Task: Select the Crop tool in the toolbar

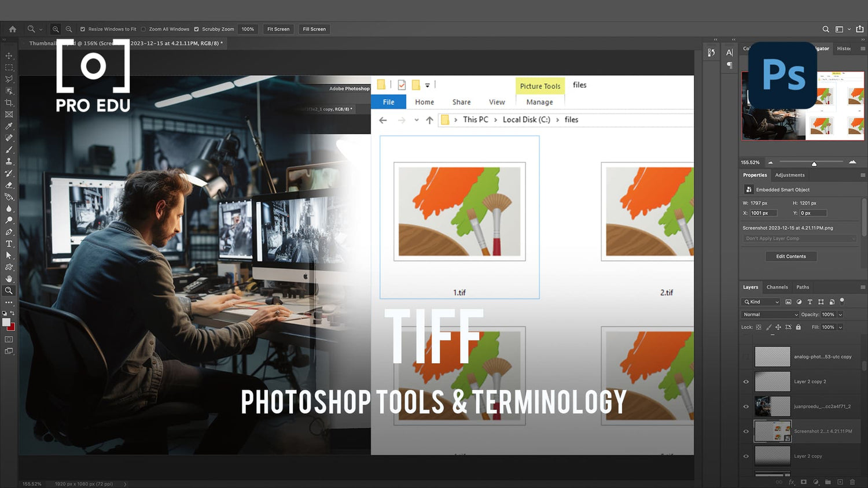Action: click(9, 102)
